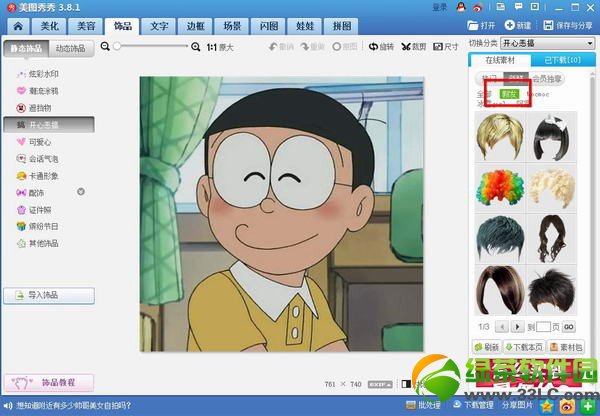Open the resize (尺寸) tool
600x416 pixels.
point(445,46)
